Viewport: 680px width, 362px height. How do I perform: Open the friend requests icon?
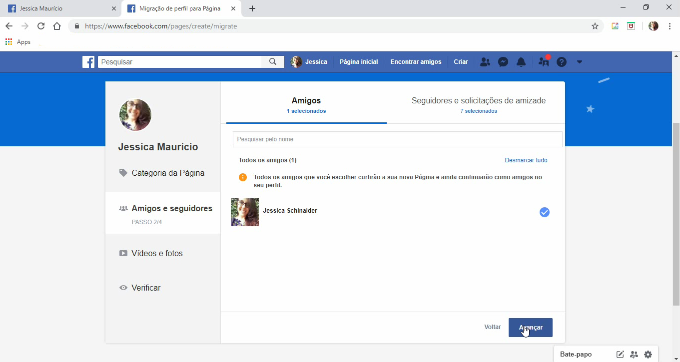[485, 62]
